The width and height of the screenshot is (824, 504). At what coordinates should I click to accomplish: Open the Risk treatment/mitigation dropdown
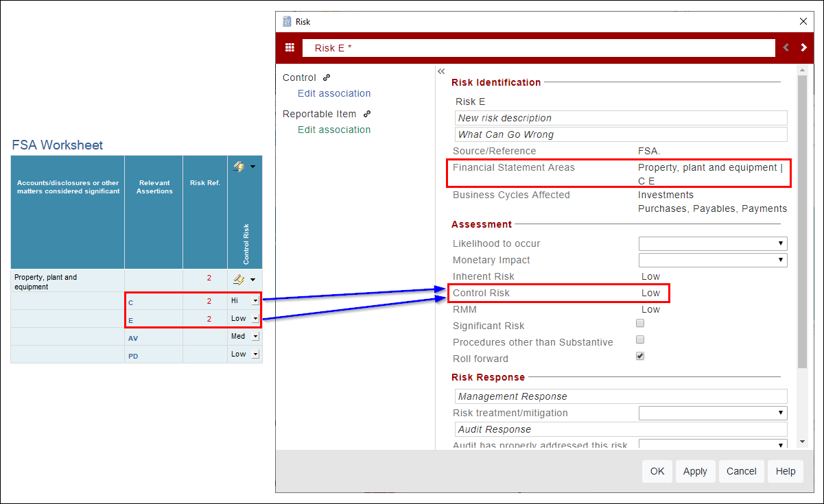(781, 413)
